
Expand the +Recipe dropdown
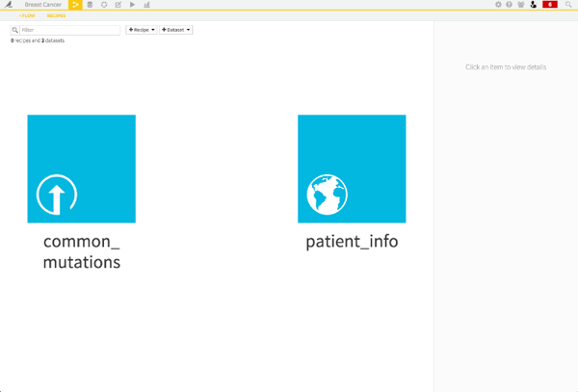click(142, 30)
